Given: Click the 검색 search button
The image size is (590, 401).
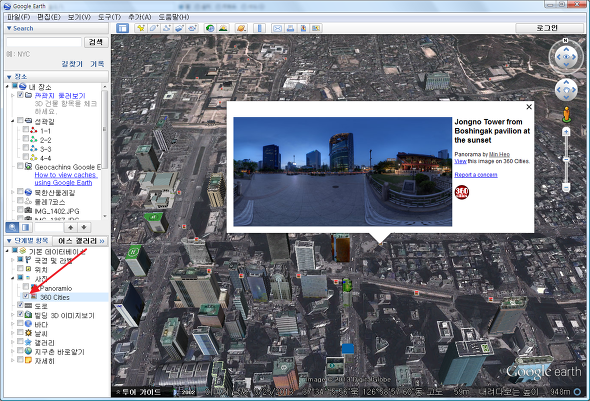Looking at the screenshot, I should [96, 42].
